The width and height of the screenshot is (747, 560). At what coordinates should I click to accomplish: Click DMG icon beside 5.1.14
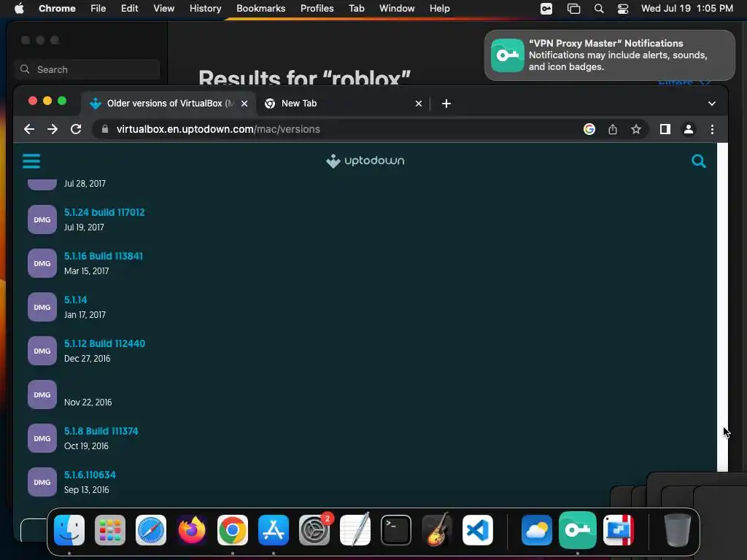[42, 307]
